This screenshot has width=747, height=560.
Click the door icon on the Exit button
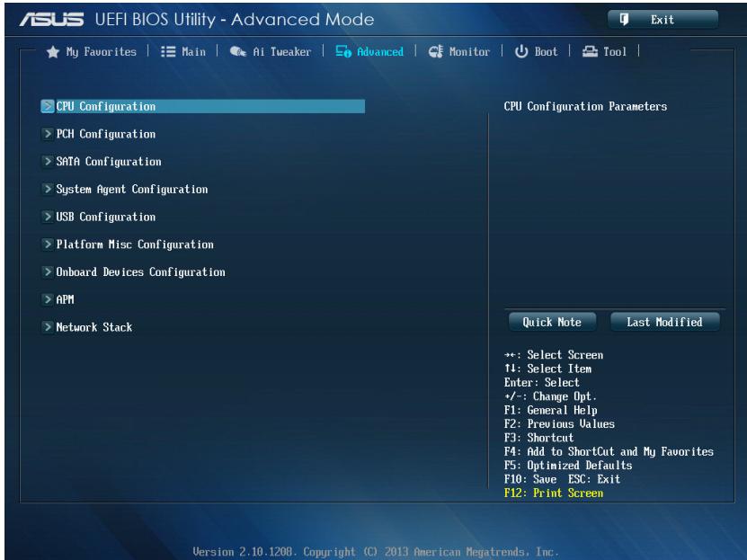(624, 20)
